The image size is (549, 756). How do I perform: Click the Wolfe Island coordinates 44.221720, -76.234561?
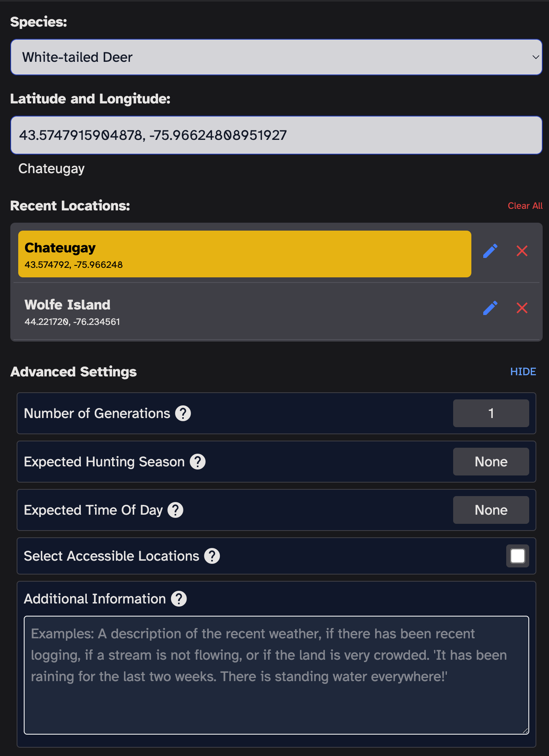point(72,322)
